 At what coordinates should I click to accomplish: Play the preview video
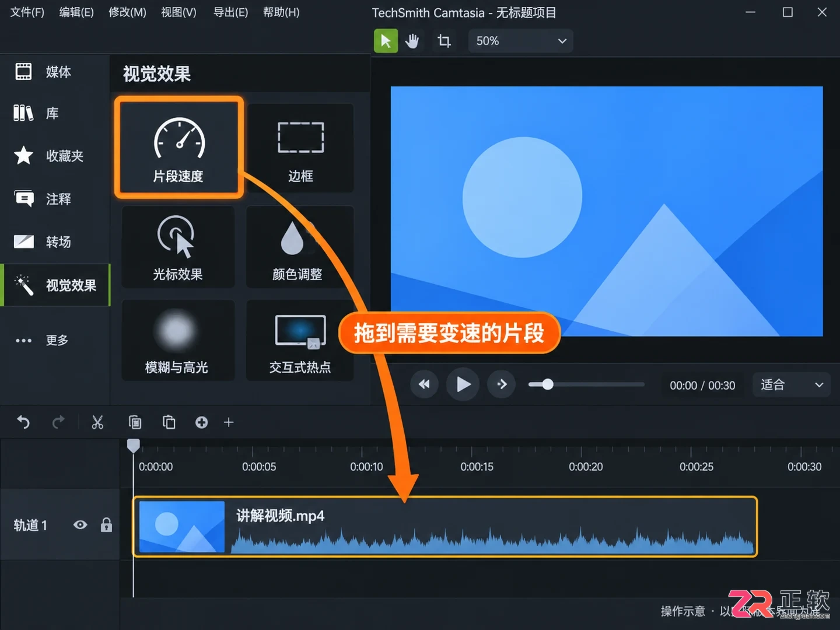tap(463, 384)
